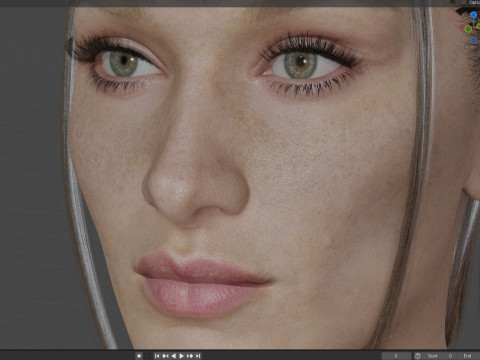Image resolution: width=480 pixels, height=360 pixels.
Task: Open the Options dropdown in the viewport header
Action: (x=474, y=3)
